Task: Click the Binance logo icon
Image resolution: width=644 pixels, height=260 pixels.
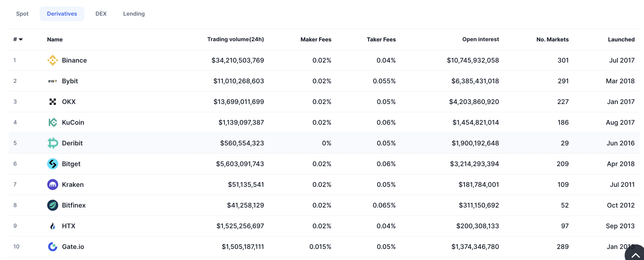Action: coord(53,60)
